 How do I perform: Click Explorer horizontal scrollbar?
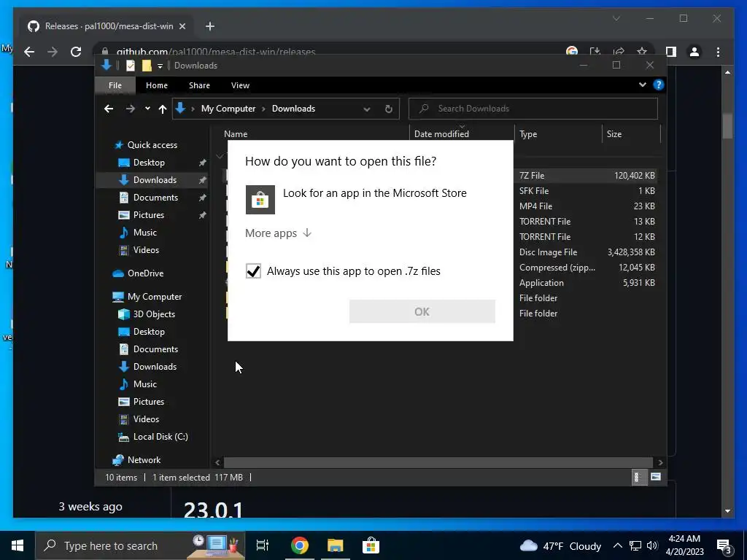pos(438,462)
